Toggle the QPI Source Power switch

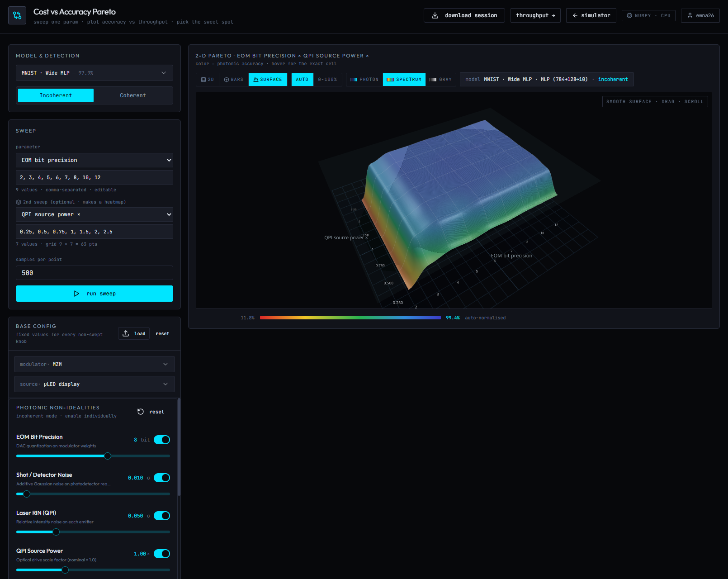click(162, 554)
